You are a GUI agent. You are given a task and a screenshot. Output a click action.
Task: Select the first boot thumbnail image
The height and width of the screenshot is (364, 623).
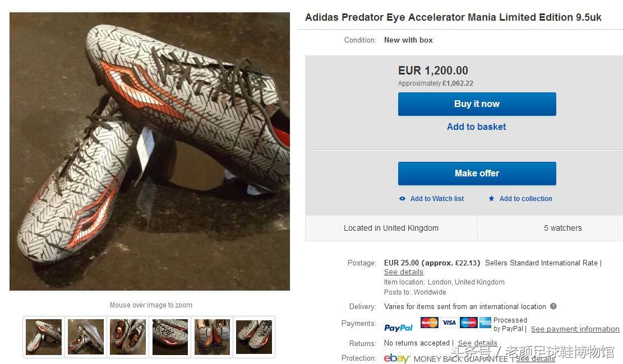43,336
